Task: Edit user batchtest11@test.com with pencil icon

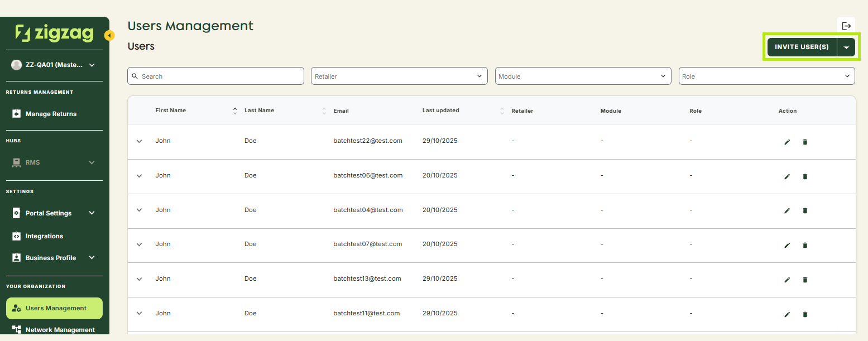Action: [787, 314]
